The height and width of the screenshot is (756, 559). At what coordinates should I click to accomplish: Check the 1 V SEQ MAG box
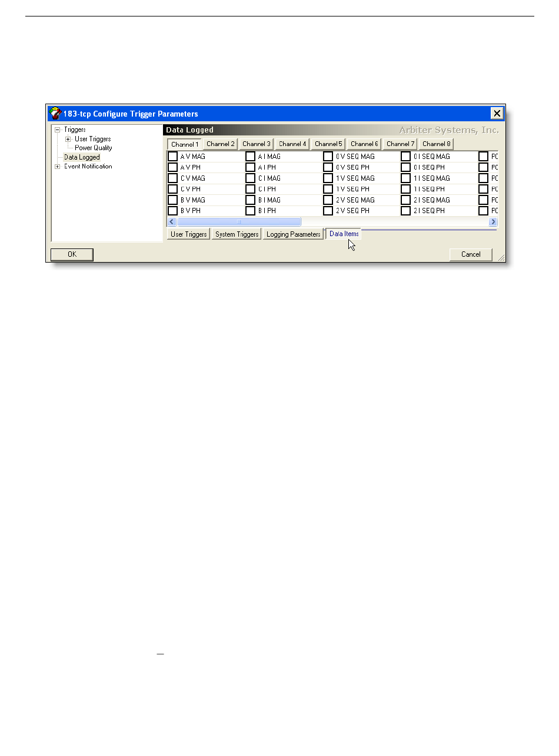[x=328, y=178]
